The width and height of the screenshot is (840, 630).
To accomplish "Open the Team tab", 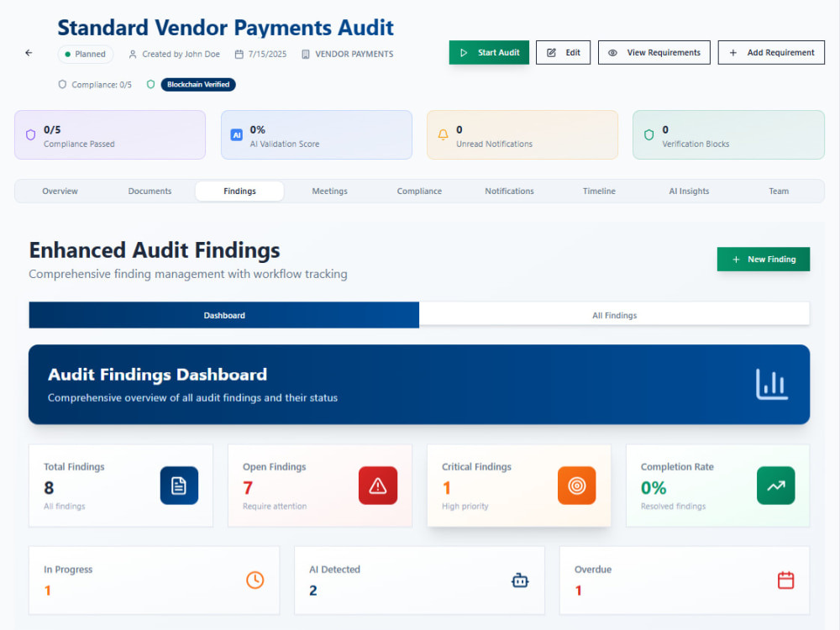I will pos(779,192).
